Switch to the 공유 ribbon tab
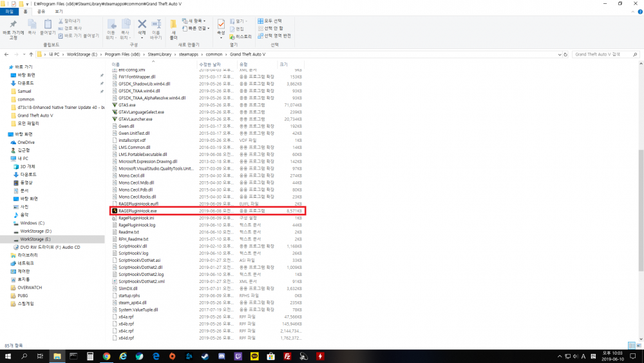644x363 pixels. pyautogui.click(x=41, y=12)
